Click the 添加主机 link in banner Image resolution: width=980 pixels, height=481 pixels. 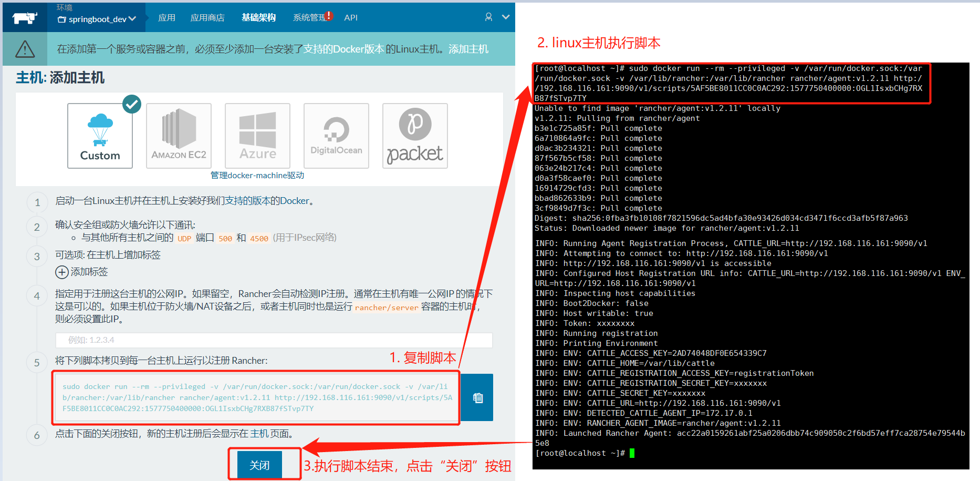click(x=468, y=49)
